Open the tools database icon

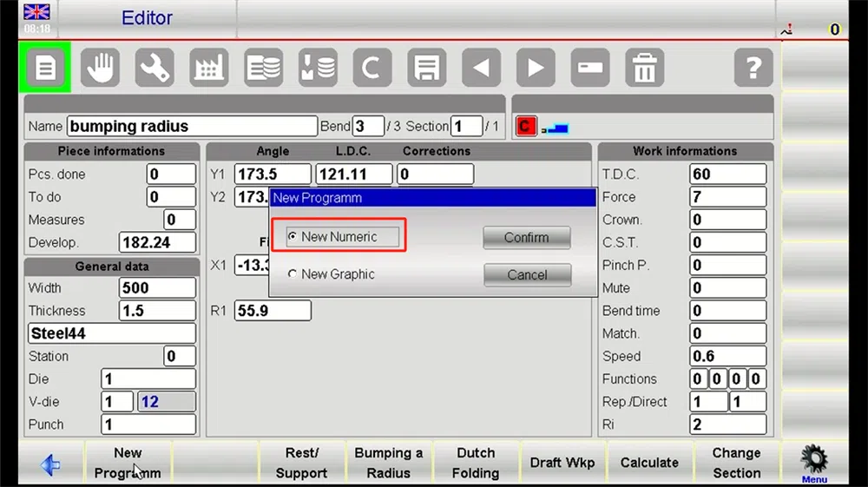point(318,68)
